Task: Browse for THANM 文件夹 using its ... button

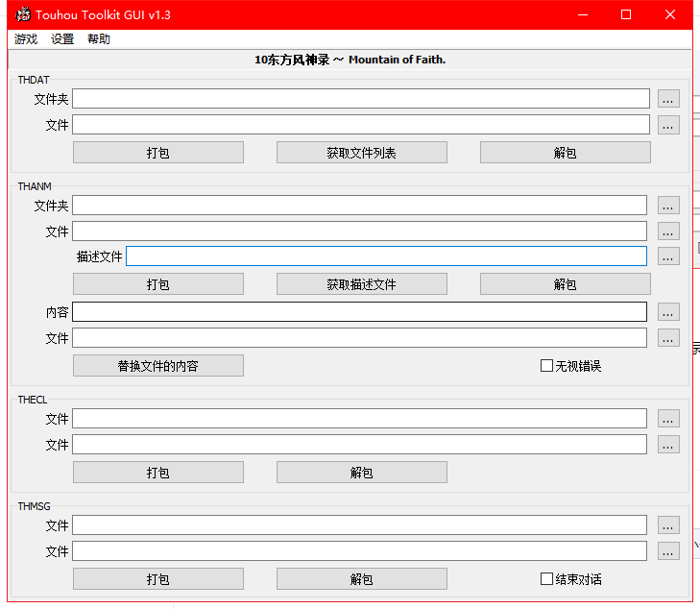Action: tap(668, 206)
